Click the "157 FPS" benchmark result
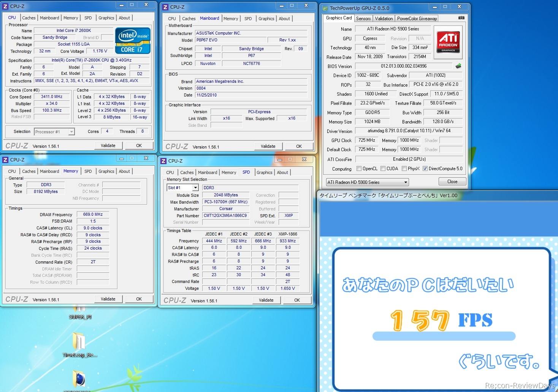 pos(441,320)
